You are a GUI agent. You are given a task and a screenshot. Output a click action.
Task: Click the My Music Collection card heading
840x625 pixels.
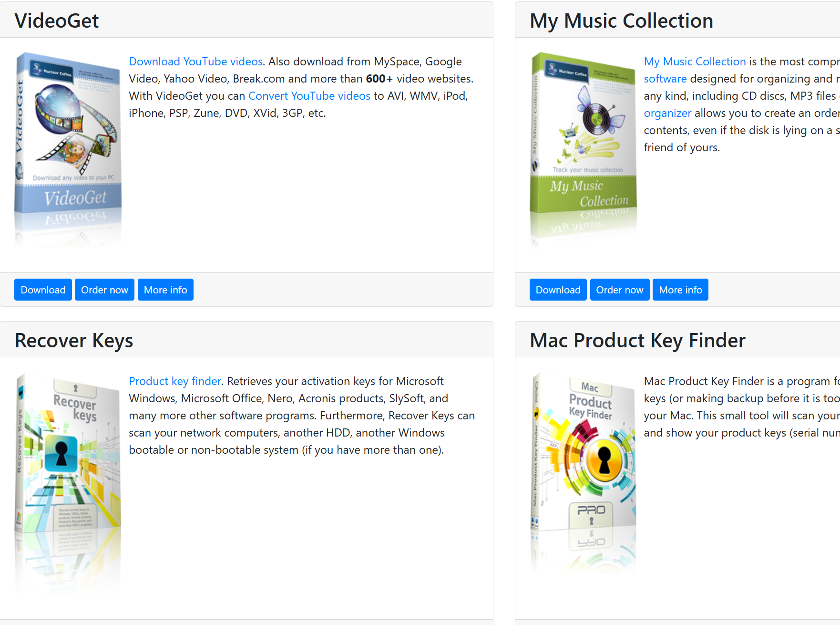tap(621, 21)
